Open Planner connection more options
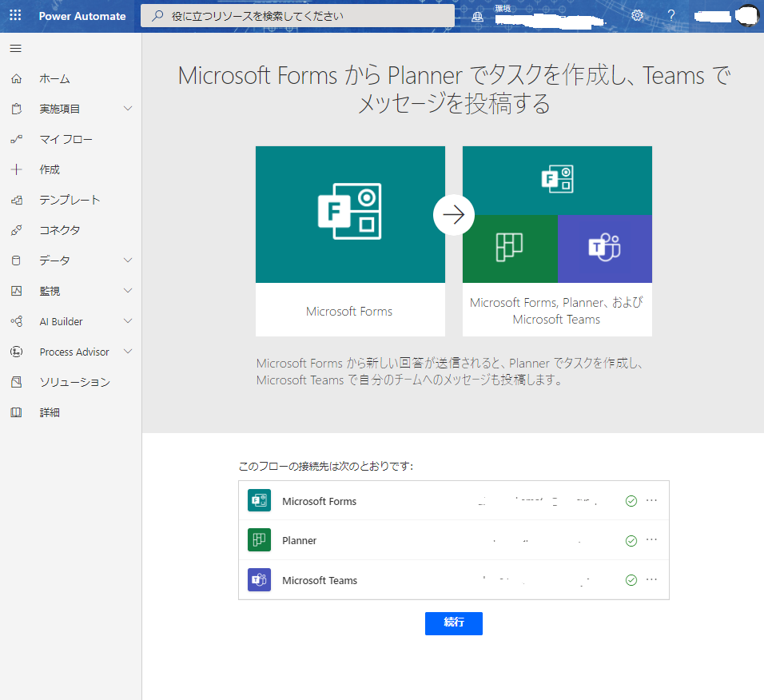The width and height of the screenshot is (764, 700). [651, 539]
